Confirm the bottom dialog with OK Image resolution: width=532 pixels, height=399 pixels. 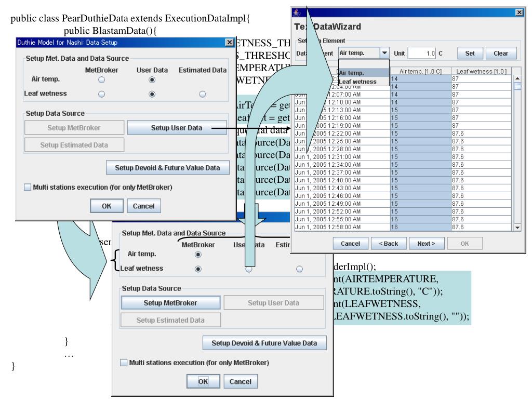click(203, 381)
